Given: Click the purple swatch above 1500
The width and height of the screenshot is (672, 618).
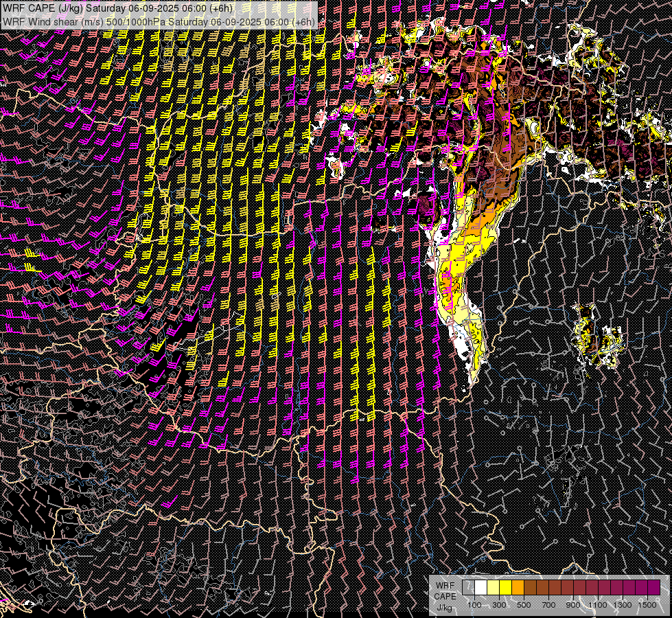Looking at the screenshot, I should coord(654,588).
